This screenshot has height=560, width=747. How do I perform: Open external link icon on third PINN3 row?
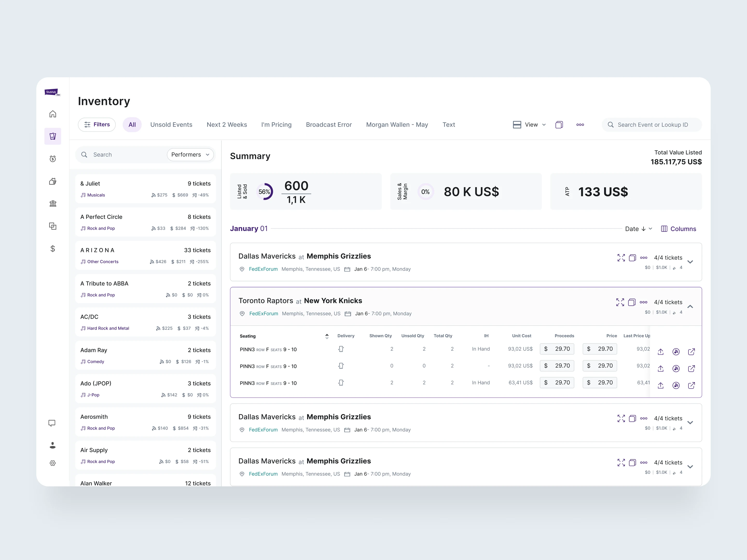coord(691,385)
